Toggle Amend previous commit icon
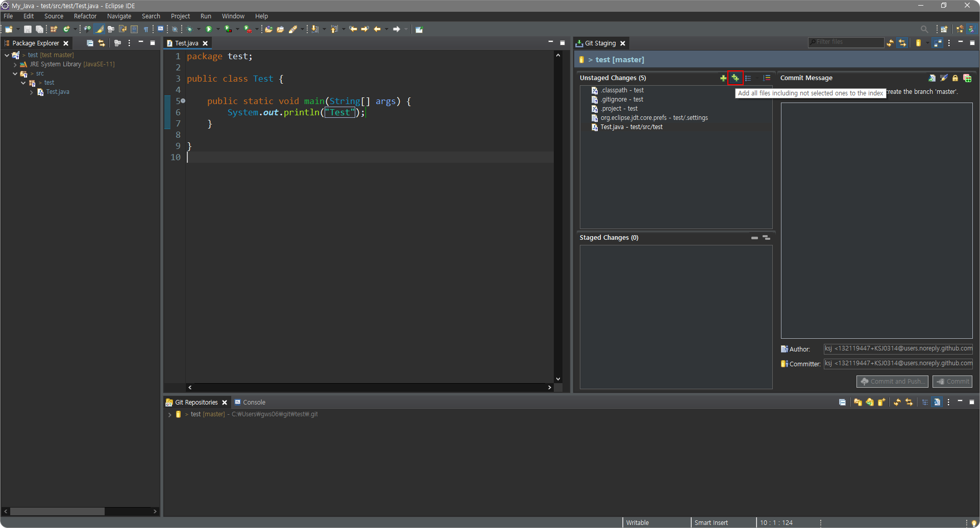 (x=932, y=78)
